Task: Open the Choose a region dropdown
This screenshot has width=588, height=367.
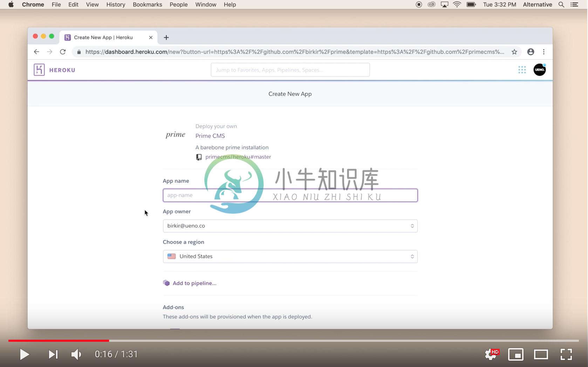Action: pos(290,256)
